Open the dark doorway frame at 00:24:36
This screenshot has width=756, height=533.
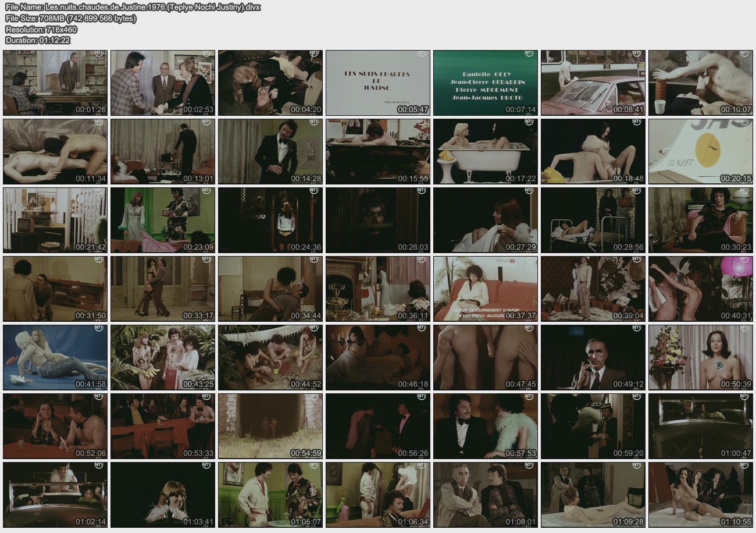(270, 220)
